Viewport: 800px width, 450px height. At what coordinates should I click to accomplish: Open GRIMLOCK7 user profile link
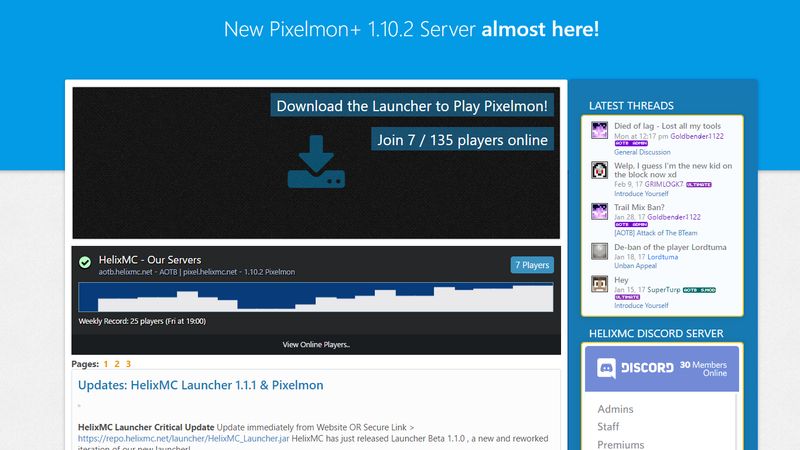tap(664, 184)
